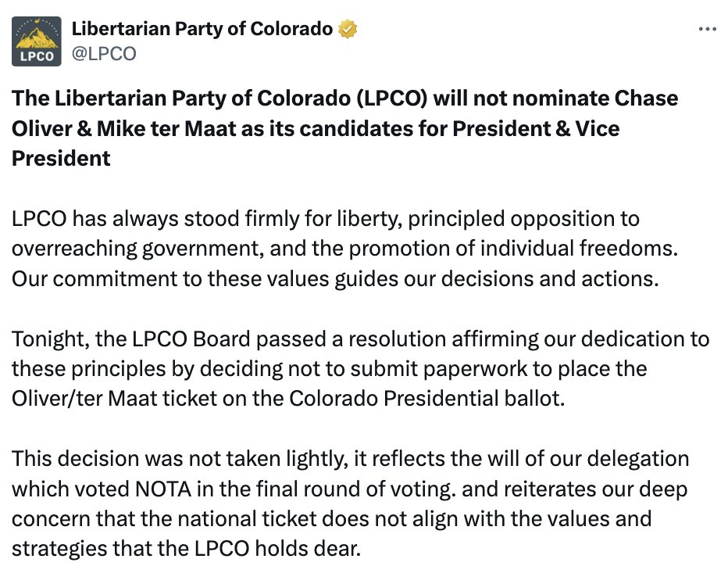Click the word 'President' ending the headline
The height and width of the screenshot is (566, 728).
tap(61, 159)
